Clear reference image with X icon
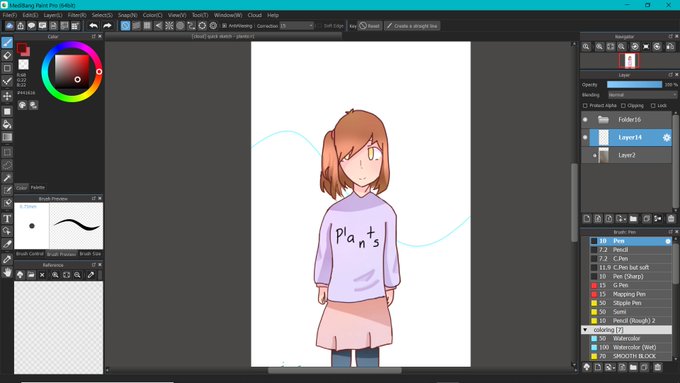 point(42,275)
